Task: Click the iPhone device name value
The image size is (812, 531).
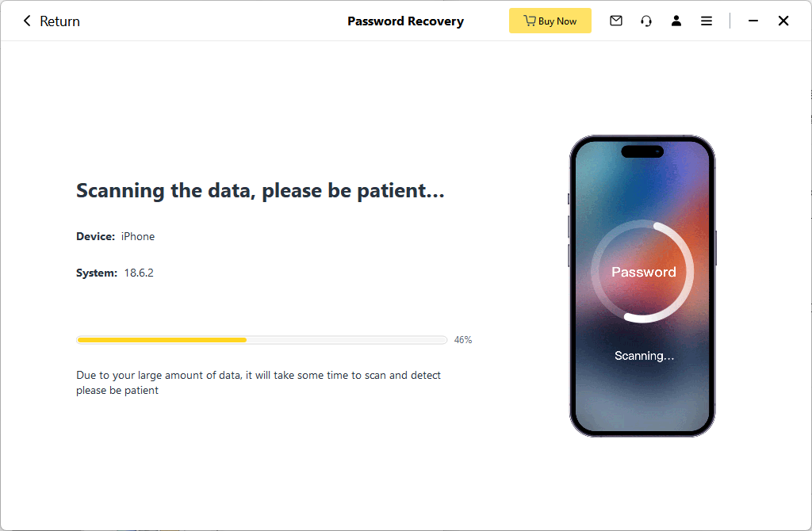Action: [138, 236]
